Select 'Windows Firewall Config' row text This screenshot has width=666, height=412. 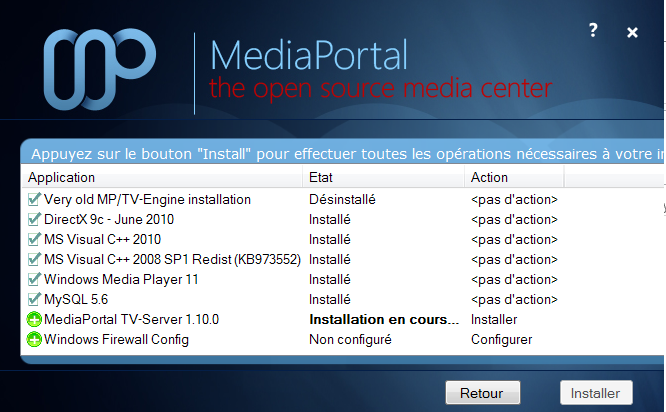(x=116, y=339)
